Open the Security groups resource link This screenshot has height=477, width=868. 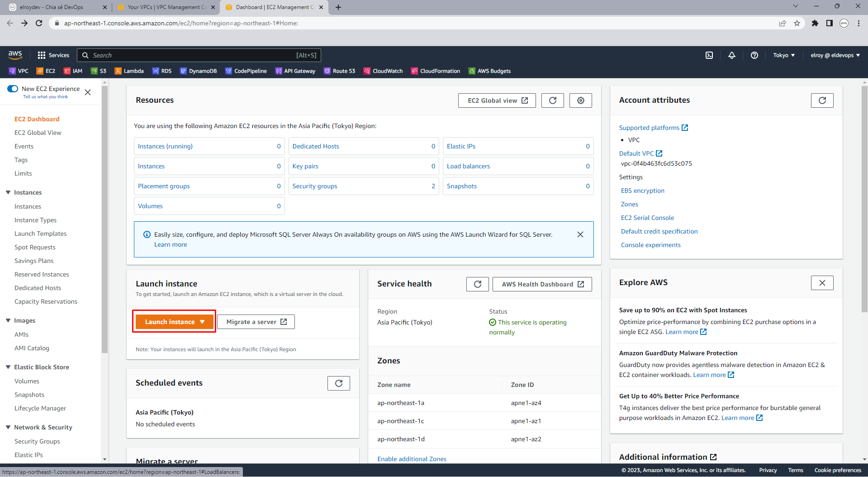tap(315, 186)
